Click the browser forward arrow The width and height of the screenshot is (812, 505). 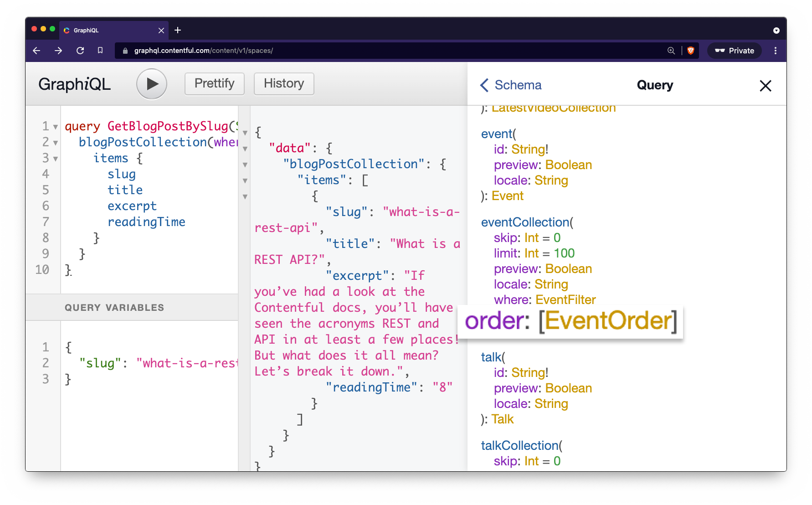[x=58, y=51]
